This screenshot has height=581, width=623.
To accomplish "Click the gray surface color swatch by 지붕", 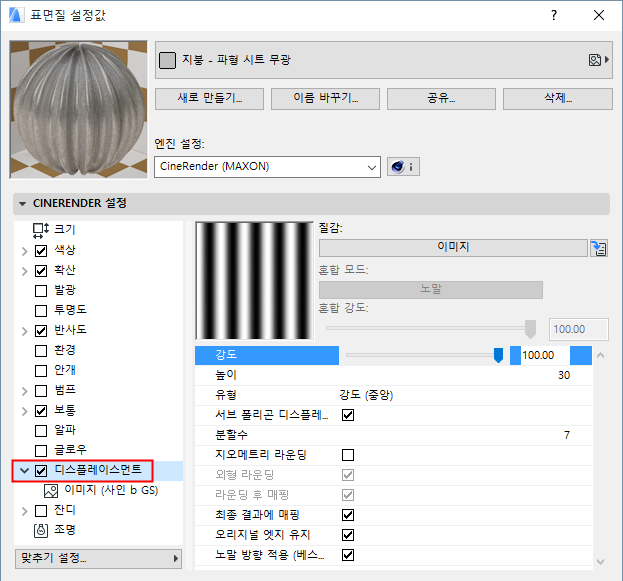I will 167,60.
